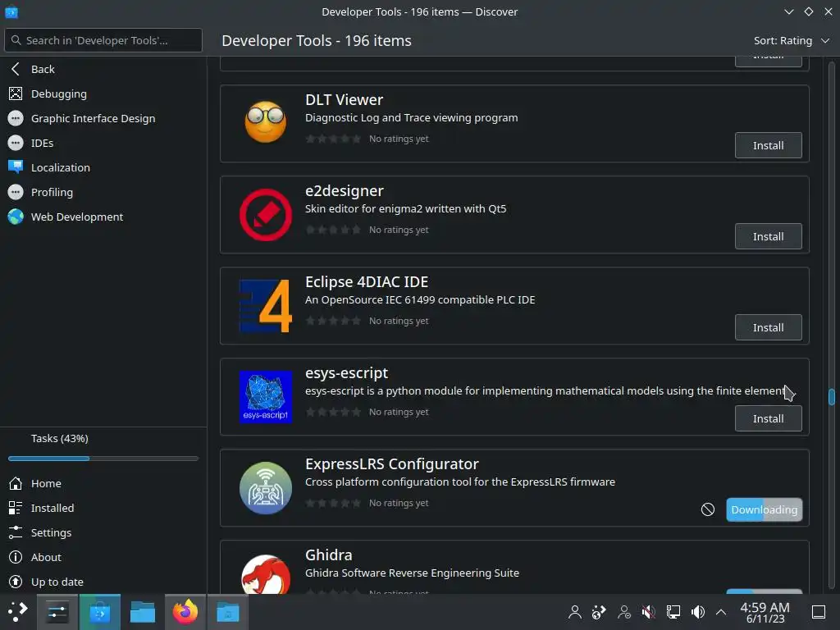Open the Debugging category icon
Viewport: 840px width, 630px height.
point(16,94)
